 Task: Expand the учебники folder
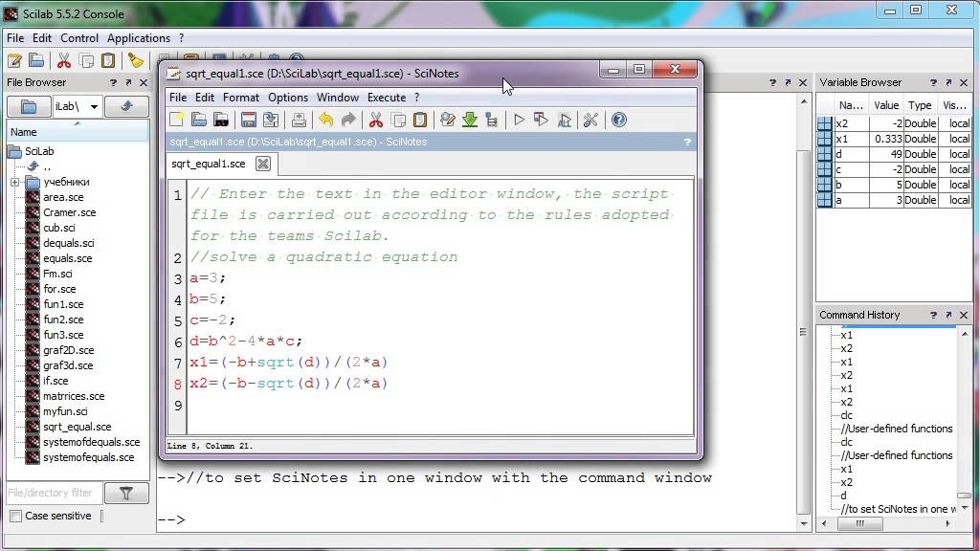[x=15, y=183]
